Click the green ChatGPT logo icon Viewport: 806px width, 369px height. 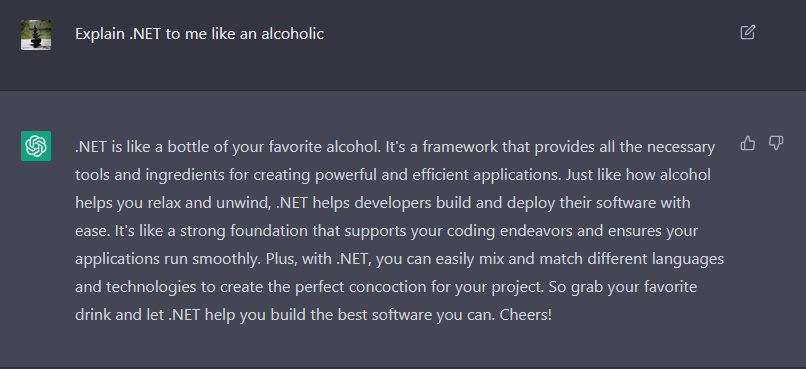[36, 146]
